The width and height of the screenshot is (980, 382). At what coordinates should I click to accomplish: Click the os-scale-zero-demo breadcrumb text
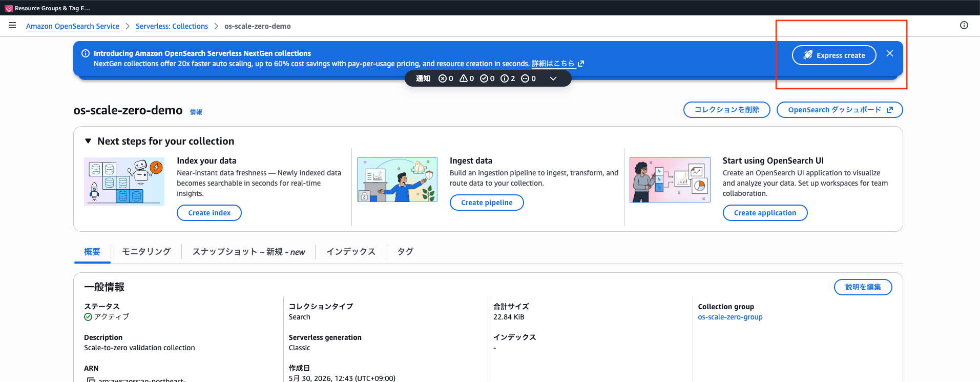point(257,26)
